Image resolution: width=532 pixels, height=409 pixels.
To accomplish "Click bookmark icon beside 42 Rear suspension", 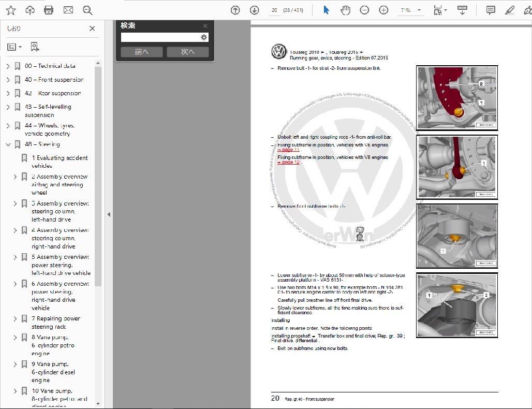I will coord(17,93).
